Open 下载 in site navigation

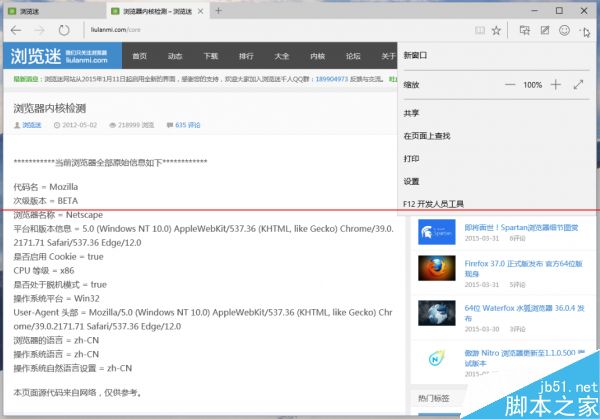pos(211,56)
